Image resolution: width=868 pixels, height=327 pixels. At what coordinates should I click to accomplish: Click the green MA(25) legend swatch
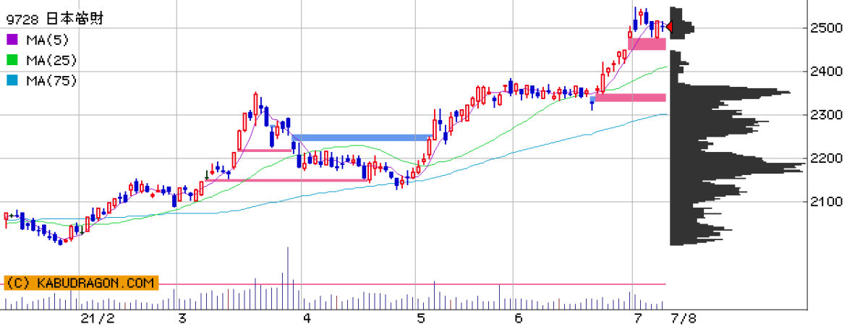tap(12, 60)
